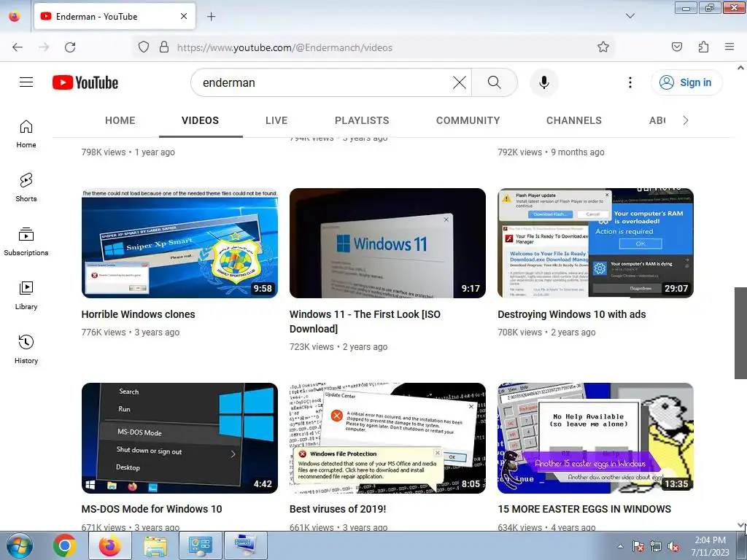
Task: Play the MS-DOS Mode start menu thumbnail
Action: (179, 438)
